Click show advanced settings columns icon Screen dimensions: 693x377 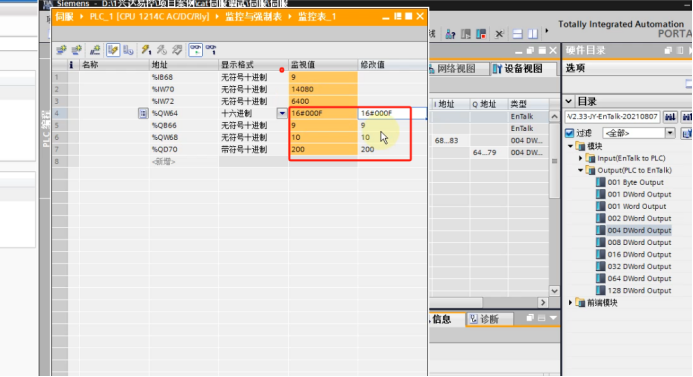click(x=128, y=50)
